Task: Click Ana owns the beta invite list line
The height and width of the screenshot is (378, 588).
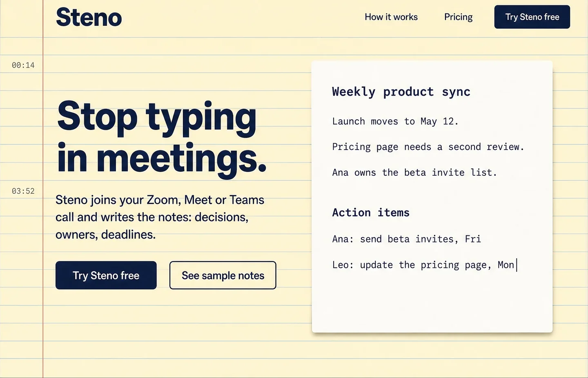Action: coord(414,172)
